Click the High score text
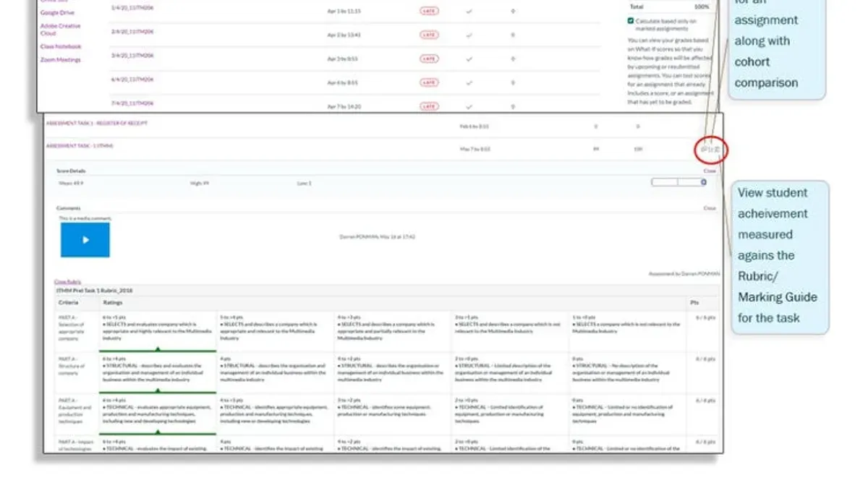868x488 pixels. coord(200,184)
